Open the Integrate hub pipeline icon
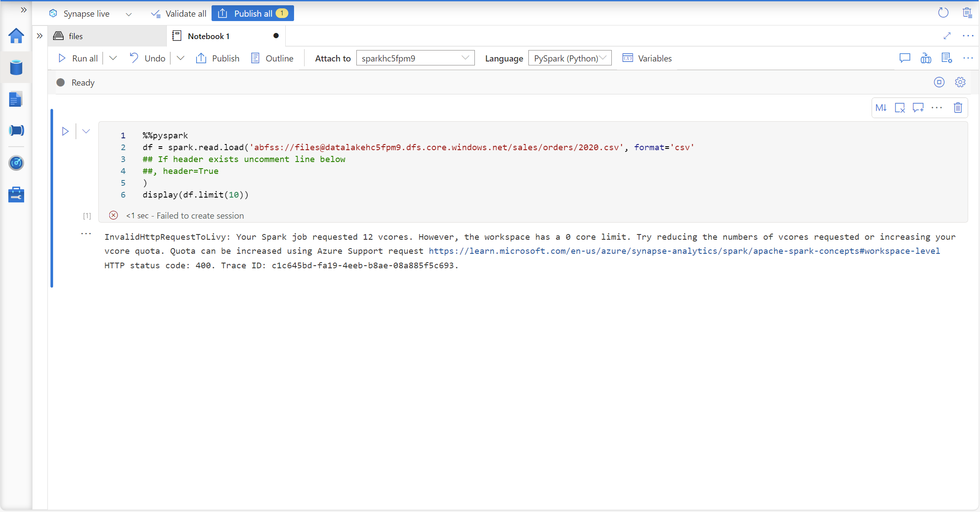 click(x=16, y=130)
